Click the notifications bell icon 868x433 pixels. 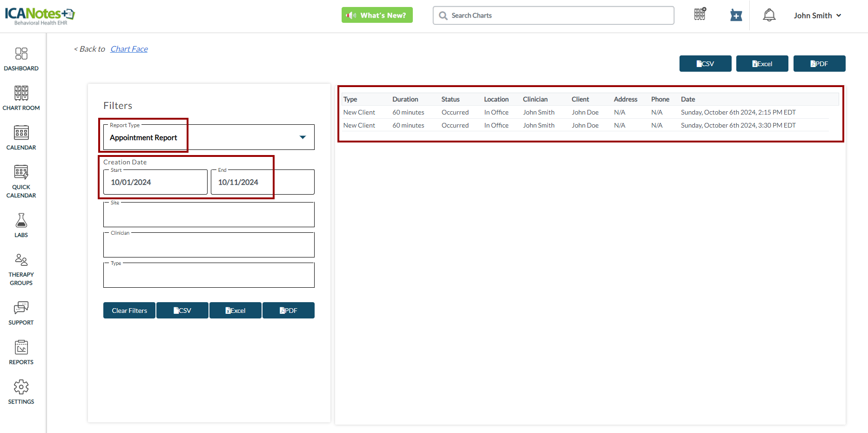(x=769, y=15)
